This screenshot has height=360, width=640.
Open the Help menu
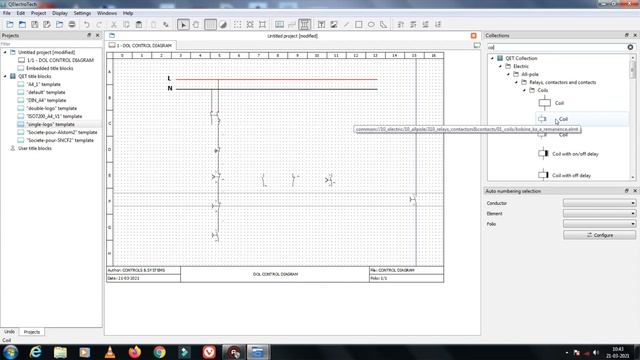(128, 13)
